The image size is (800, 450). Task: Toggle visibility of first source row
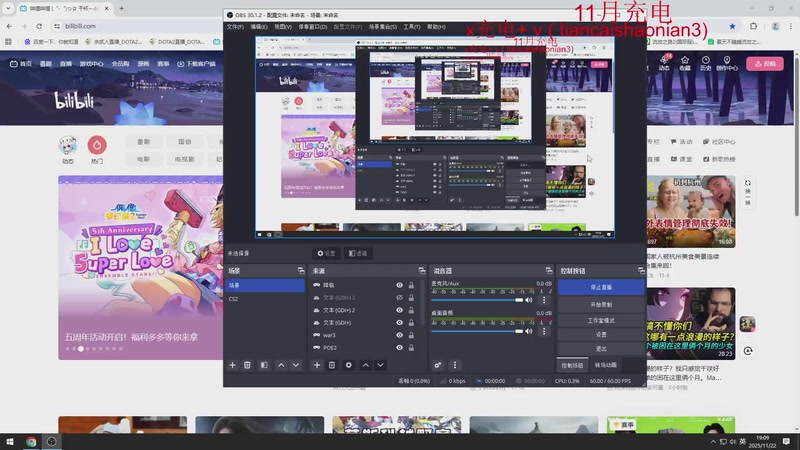[399, 285]
